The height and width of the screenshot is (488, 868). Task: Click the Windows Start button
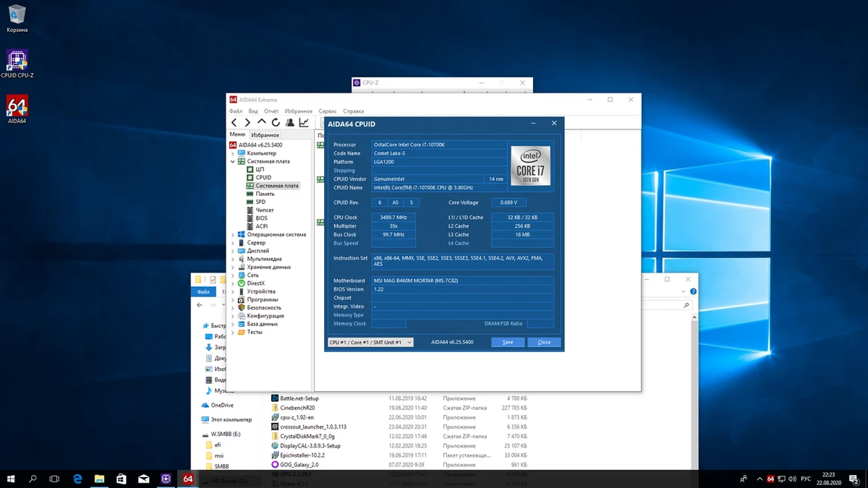point(11,479)
